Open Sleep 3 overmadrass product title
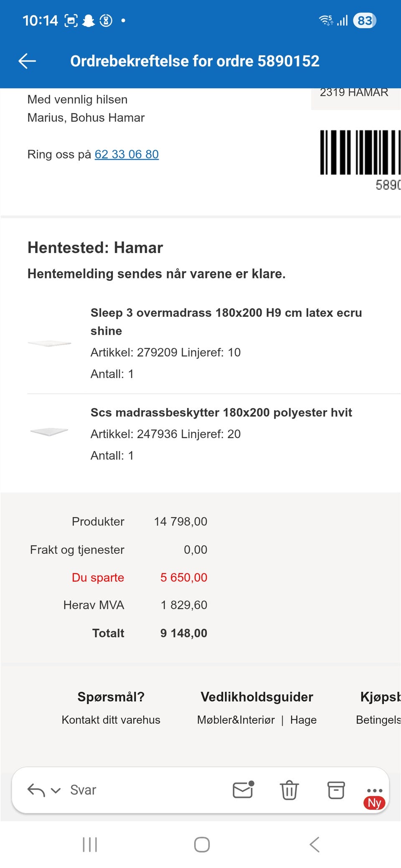Image resolution: width=401 pixels, height=868 pixels. pos(226,322)
